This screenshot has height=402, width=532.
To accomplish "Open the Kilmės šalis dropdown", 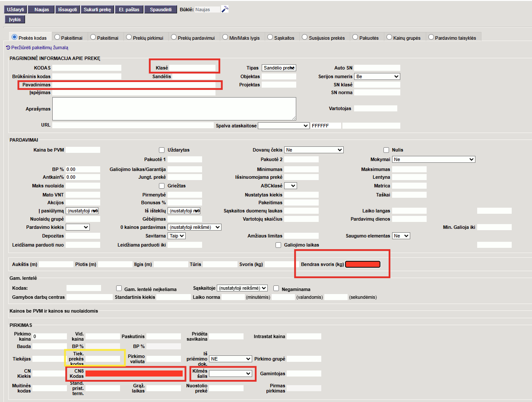I will 230,374.
